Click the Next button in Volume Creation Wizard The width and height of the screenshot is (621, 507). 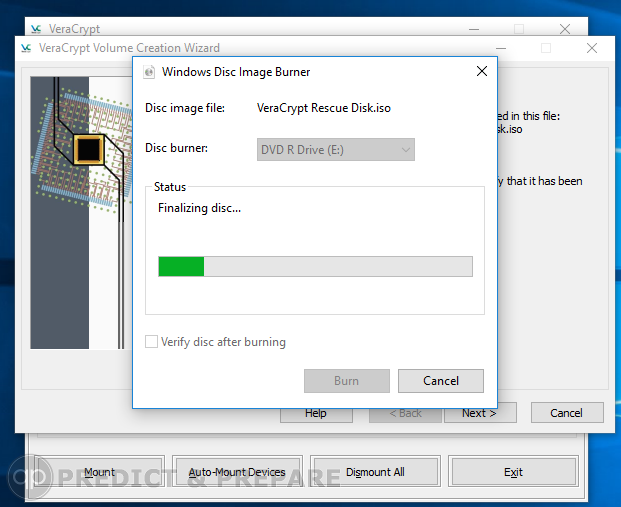[x=480, y=414]
